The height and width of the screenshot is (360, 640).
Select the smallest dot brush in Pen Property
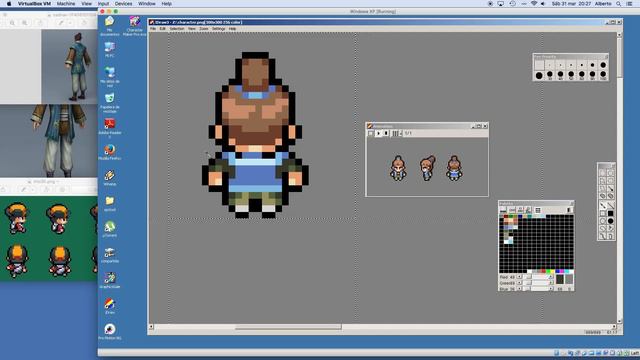tap(550, 65)
